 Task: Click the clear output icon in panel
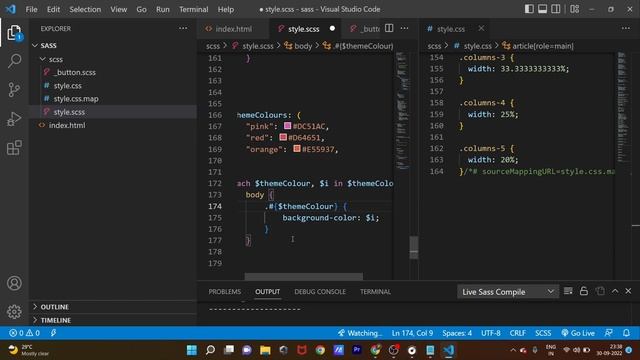point(568,291)
